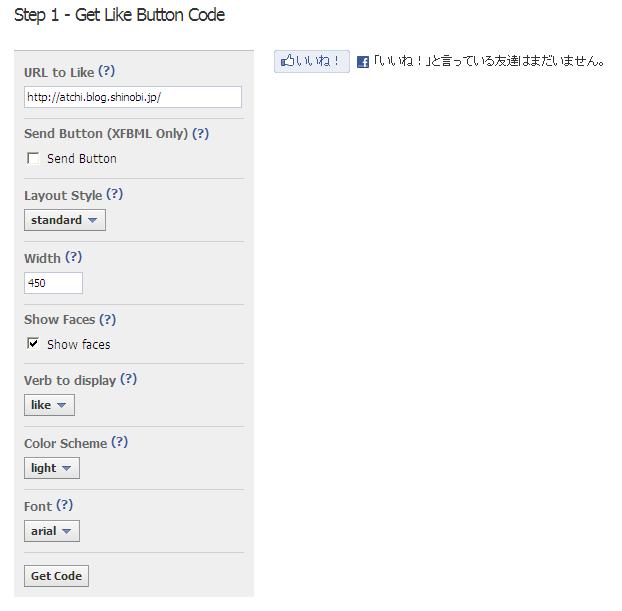The height and width of the screenshot is (611, 622).
Task: Click the Facebook logo icon in preview
Action: tap(363, 62)
